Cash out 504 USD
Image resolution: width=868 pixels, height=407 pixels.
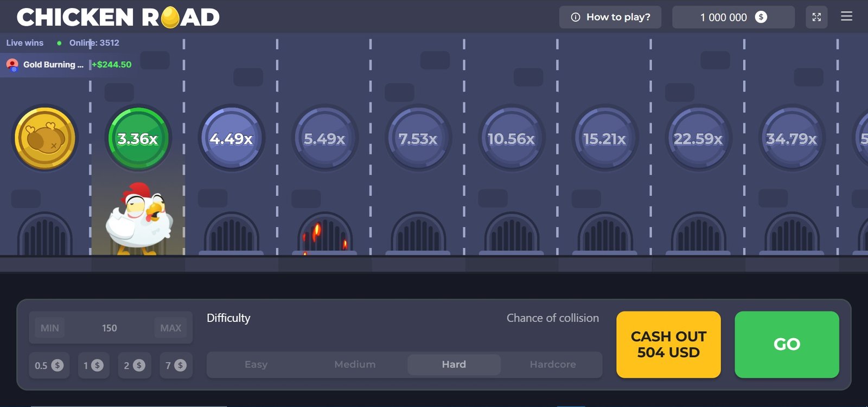[x=668, y=345]
